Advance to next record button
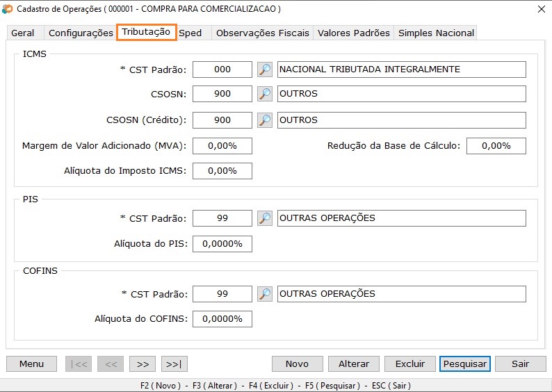The image size is (552, 392). (143, 364)
